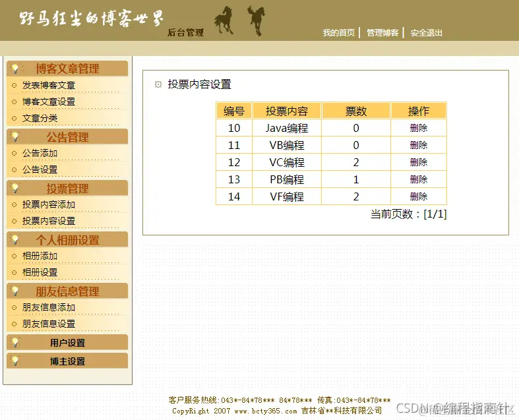The height and width of the screenshot is (420, 519).
Task: Click bullet icon before 公告添加
Action: [x=14, y=153]
